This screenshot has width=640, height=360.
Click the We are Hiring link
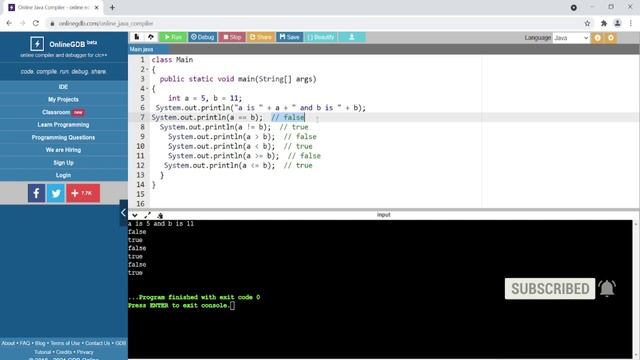pos(63,150)
